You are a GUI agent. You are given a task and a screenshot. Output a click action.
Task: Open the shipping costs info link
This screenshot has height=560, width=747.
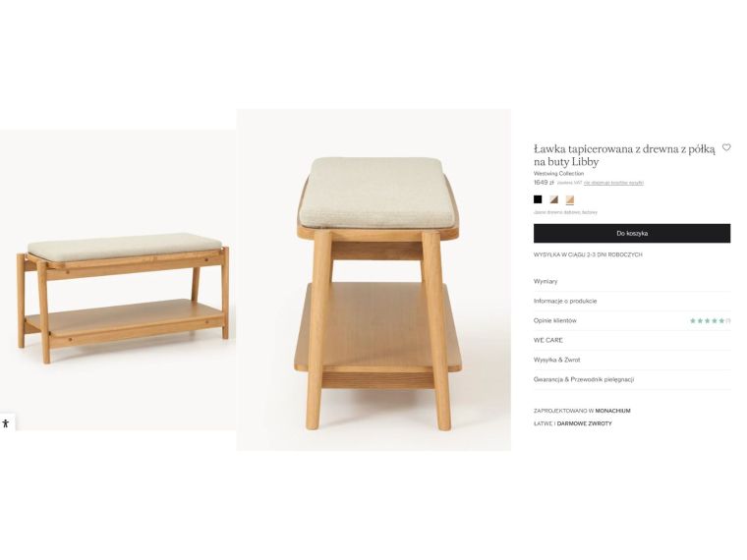(613, 183)
